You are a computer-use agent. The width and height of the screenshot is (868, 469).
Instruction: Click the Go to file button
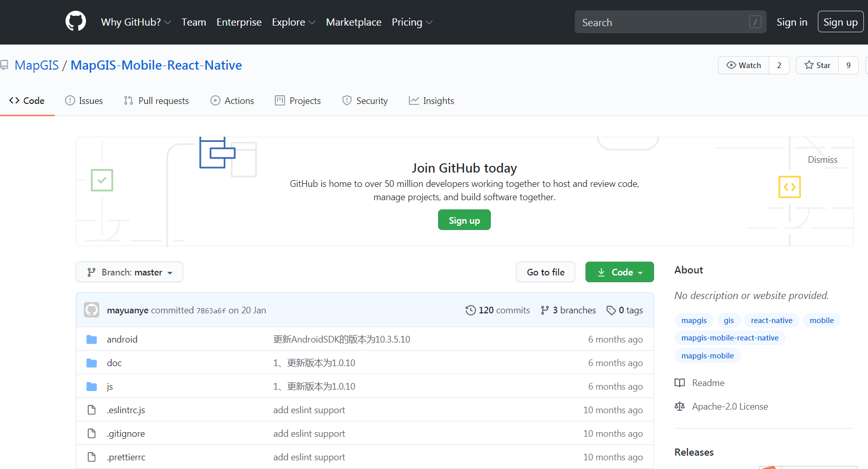click(546, 272)
